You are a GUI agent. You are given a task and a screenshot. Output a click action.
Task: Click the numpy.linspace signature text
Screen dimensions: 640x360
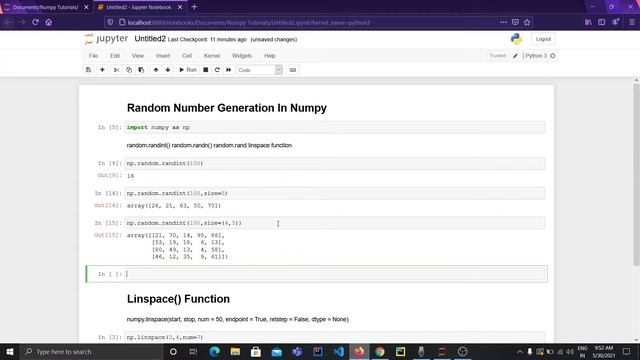pos(238,320)
